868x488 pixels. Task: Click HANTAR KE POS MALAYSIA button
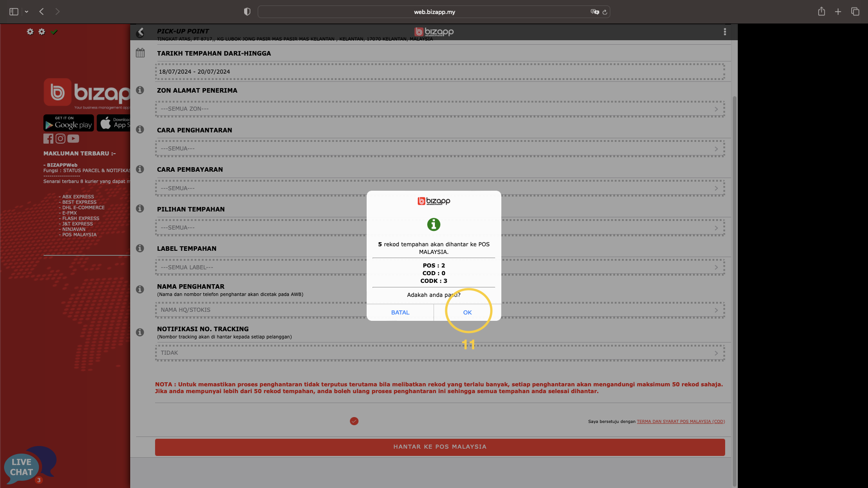(440, 447)
